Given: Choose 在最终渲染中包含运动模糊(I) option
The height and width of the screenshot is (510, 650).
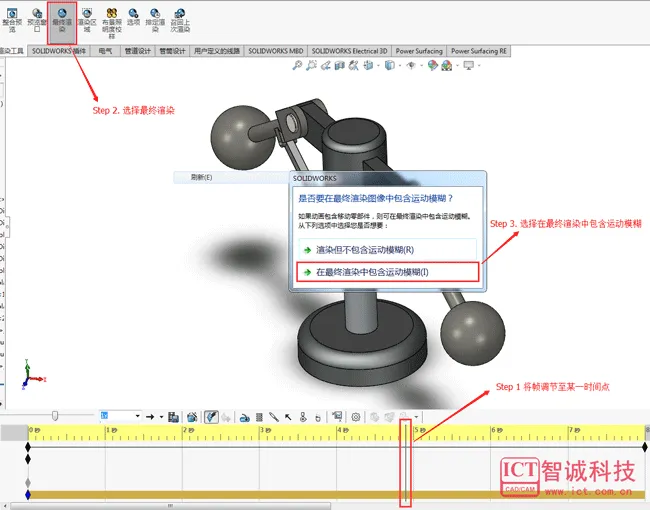Looking at the screenshot, I should pyautogui.click(x=387, y=272).
